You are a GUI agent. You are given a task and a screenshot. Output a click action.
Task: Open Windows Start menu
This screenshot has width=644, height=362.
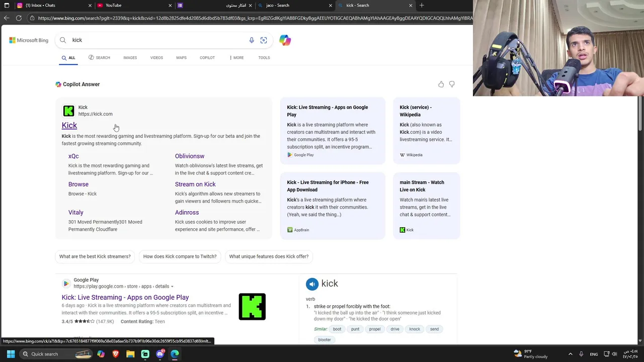11,354
